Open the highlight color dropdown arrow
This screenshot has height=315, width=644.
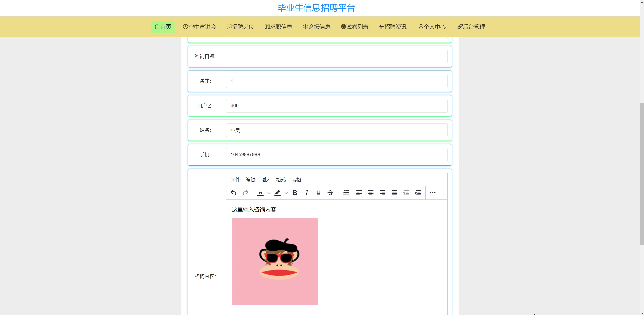pyautogui.click(x=286, y=193)
